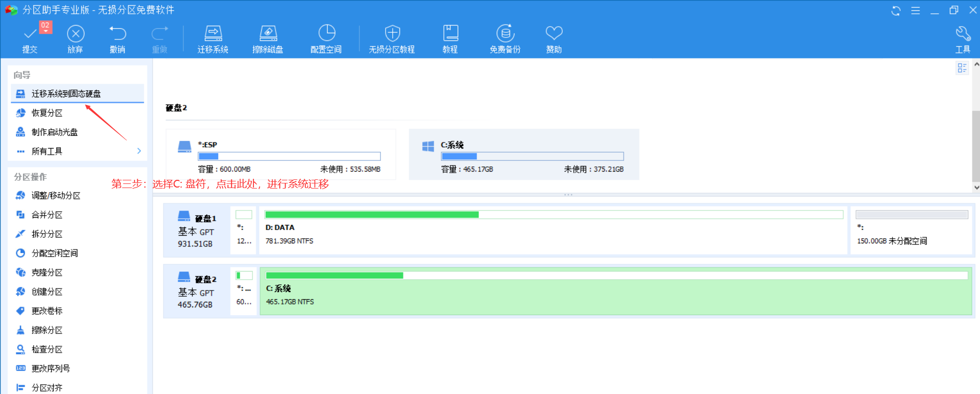Screen dimensions: 980x394
Task: Select 硬盘2 基本 GPT disk header
Action: pyautogui.click(x=197, y=291)
